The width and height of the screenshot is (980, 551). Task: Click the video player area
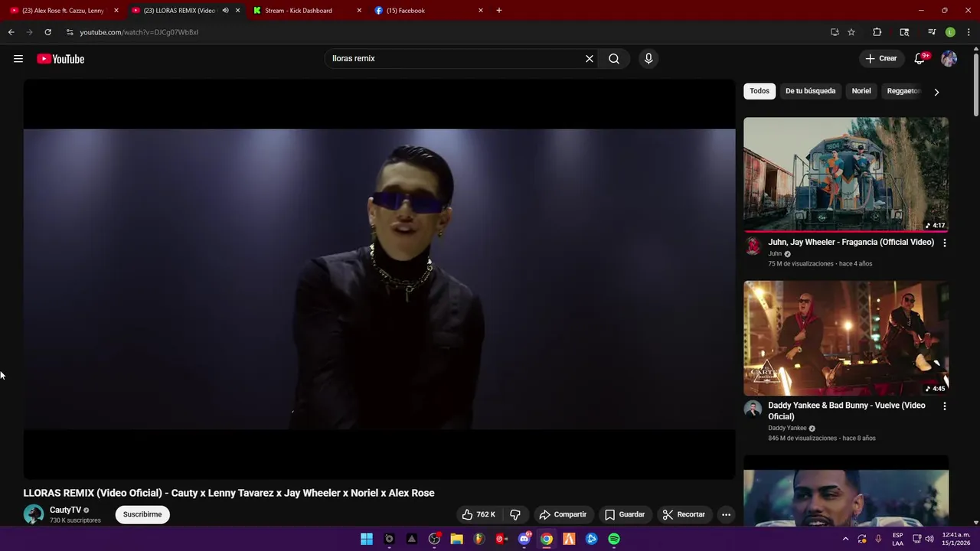tap(379, 279)
